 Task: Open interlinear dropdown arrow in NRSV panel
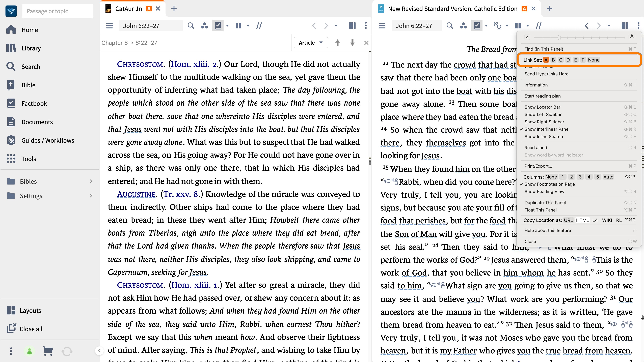[507, 26]
